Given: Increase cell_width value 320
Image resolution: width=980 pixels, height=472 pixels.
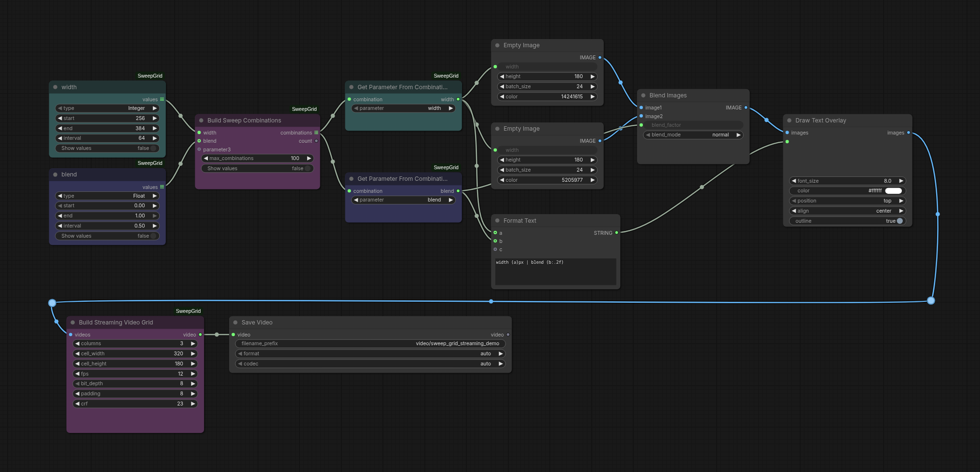Looking at the screenshot, I should click(193, 354).
